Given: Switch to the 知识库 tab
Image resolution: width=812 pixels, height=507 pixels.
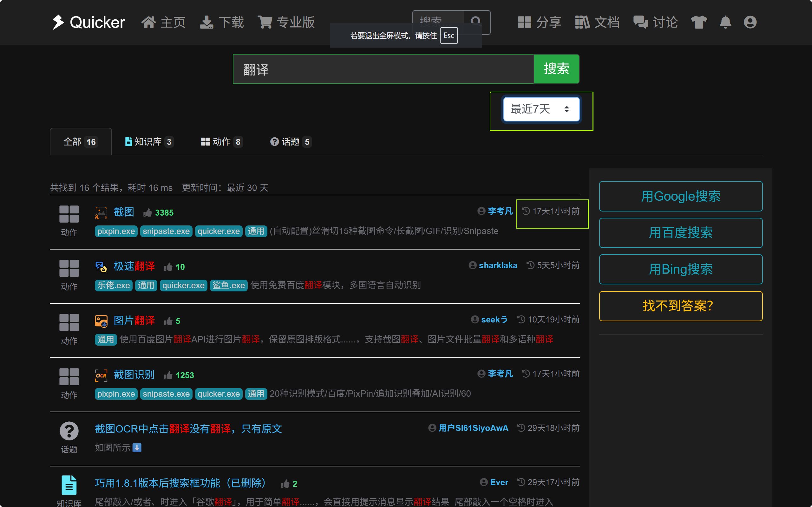Looking at the screenshot, I should (149, 142).
